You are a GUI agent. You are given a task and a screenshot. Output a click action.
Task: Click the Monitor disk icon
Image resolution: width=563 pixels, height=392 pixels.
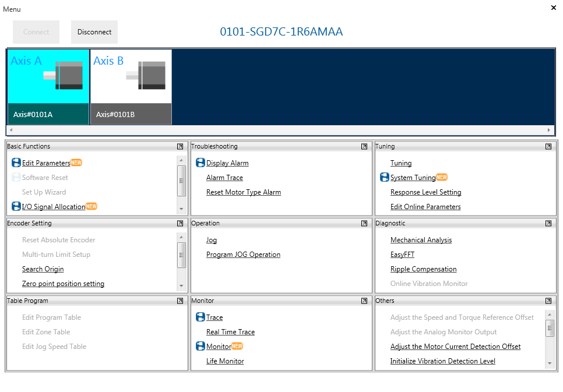click(x=200, y=347)
